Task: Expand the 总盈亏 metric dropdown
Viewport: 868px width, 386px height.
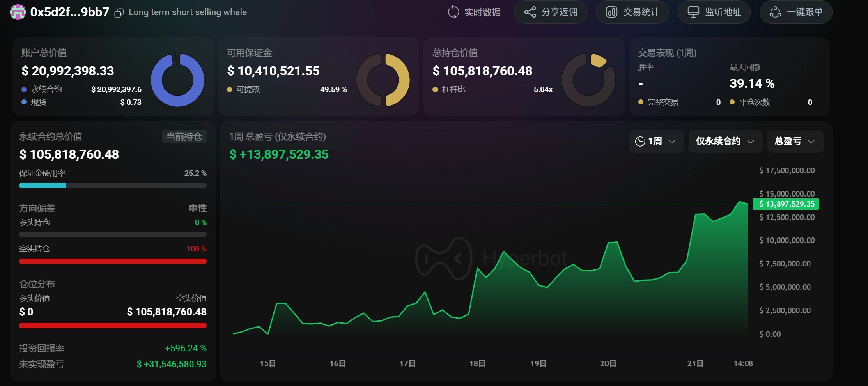Action: (795, 141)
